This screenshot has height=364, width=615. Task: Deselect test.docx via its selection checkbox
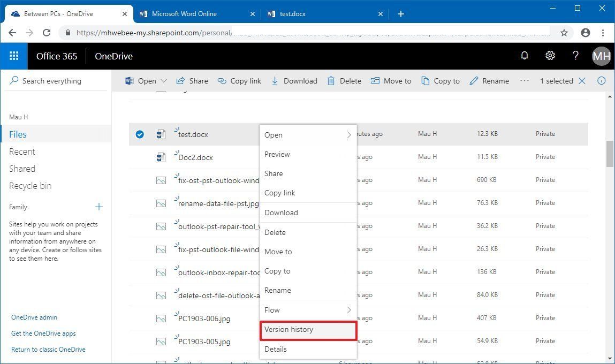click(140, 134)
